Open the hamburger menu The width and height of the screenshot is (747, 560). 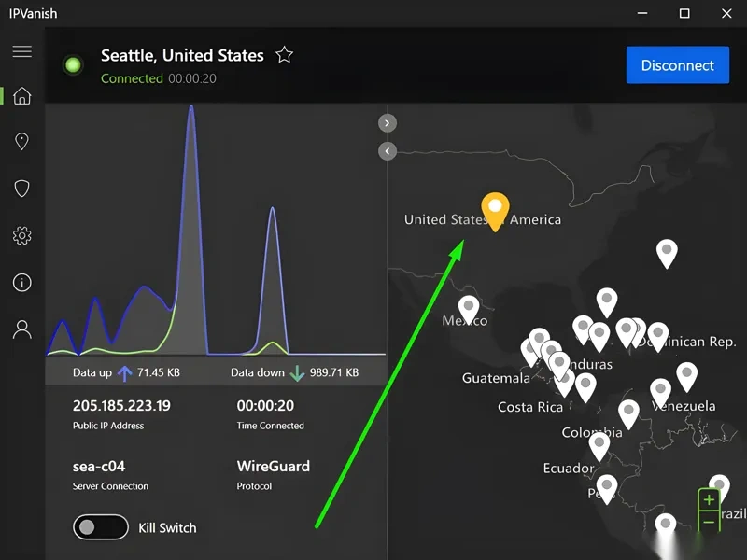pos(21,51)
